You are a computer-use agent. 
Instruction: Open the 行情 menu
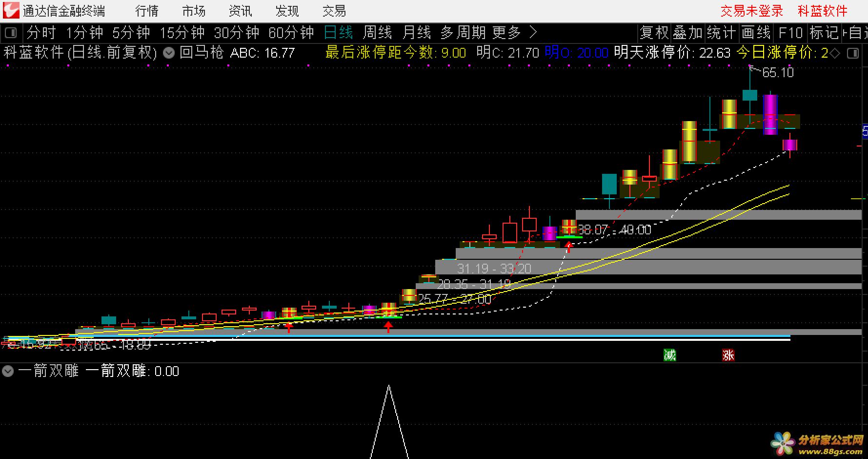coord(147,11)
